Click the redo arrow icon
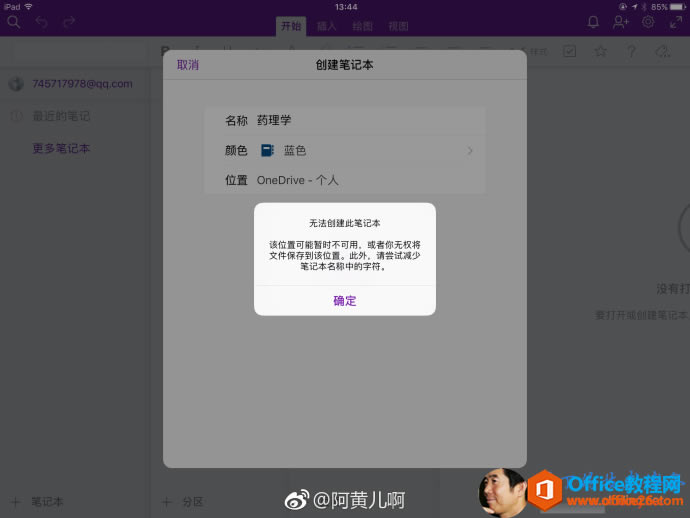690x518 pixels. [x=69, y=22]
